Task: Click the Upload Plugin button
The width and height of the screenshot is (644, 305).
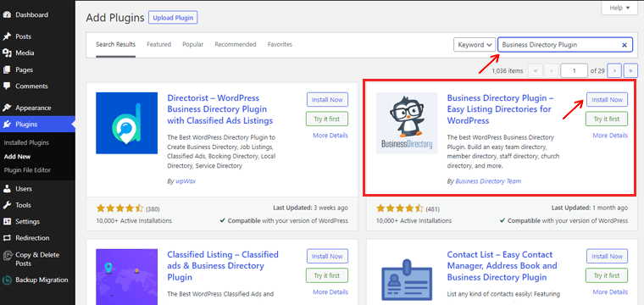Action: pos(173,18)
